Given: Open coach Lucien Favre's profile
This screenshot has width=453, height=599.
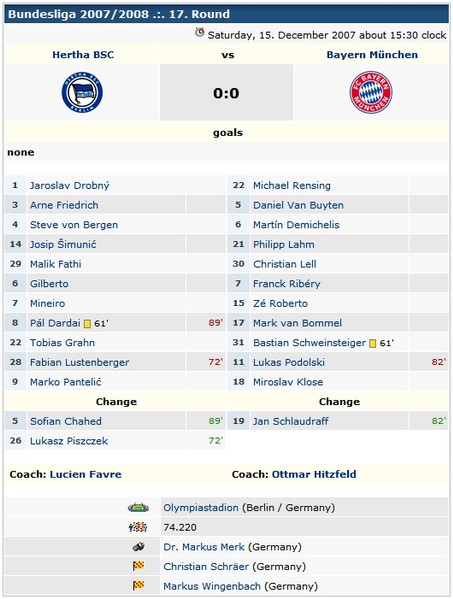Looking at the screenshot, I should tap(86, 474).
